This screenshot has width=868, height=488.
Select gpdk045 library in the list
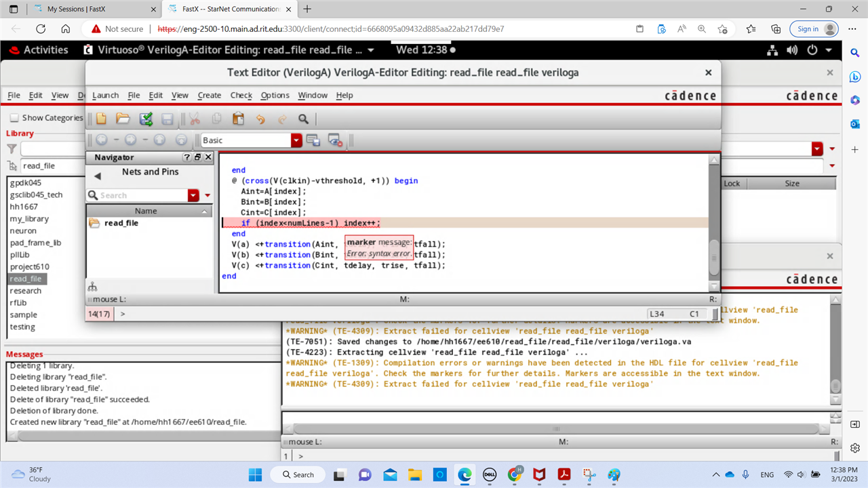25,183
